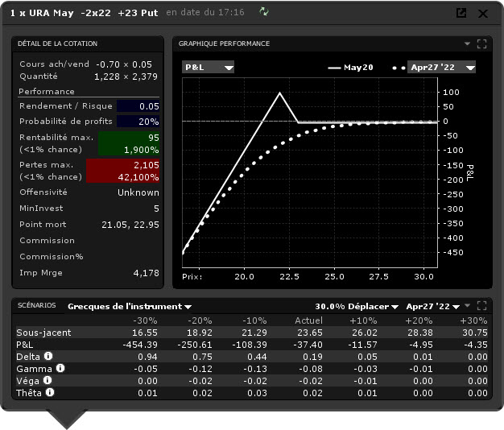
Task: Click the Point mort value 21.05, 22.95
Action: tap(130, 225)
